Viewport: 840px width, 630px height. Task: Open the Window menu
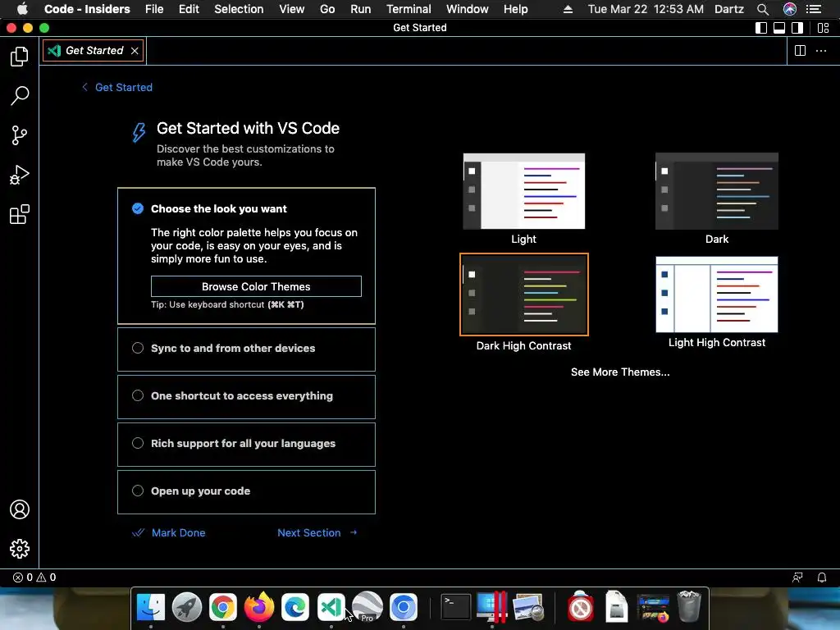pyautogui.click(x=467, y=9)
